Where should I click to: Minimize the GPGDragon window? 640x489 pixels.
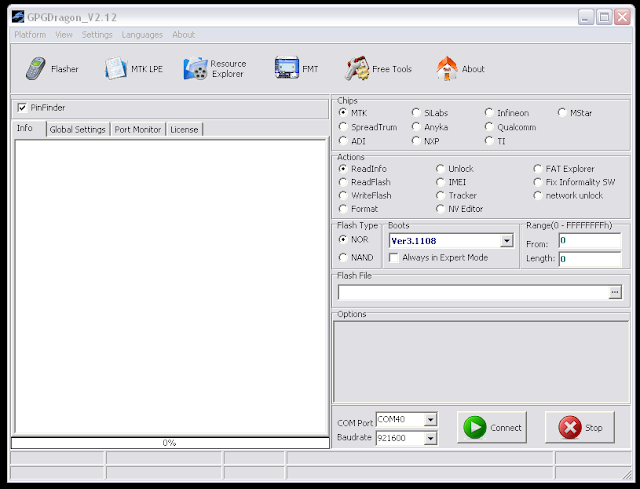[x=586, y=17]
